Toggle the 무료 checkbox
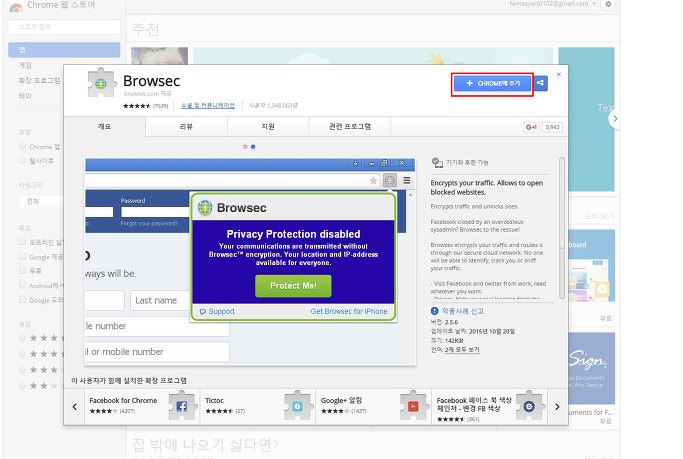683x459 pixels. (23, 270)
